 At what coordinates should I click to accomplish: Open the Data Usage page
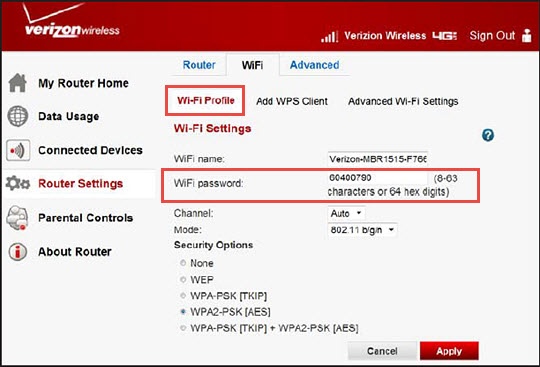click(x=69, y=116)
